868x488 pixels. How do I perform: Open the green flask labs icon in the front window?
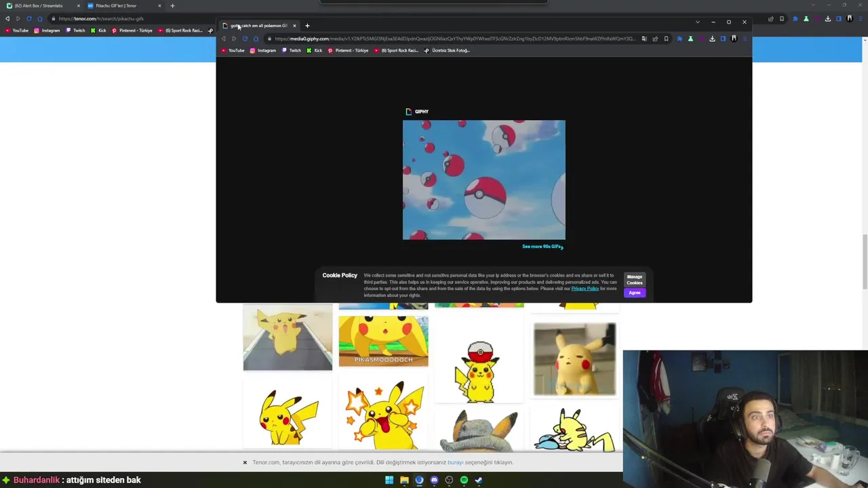690,39
